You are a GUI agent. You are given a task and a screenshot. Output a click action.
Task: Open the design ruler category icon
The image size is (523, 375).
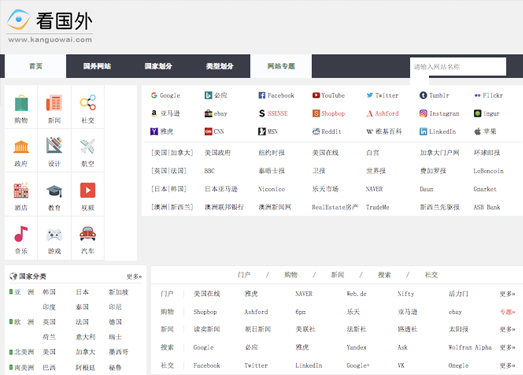pyautogui.click(x=54, y=145)
